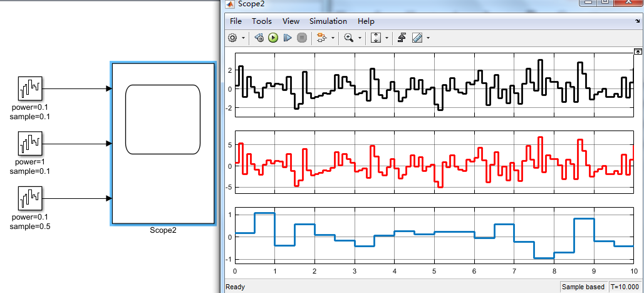Open the File menu in Scope2
644x293 pixels.
coord(236,21)
